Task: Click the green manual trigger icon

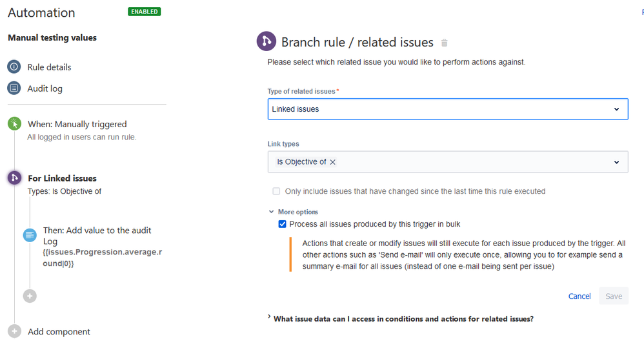Action: tap(14, 124)
